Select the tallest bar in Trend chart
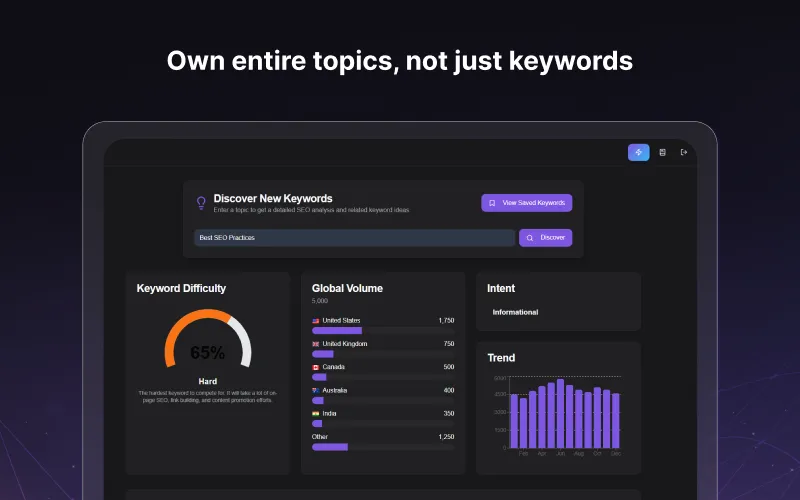Screen dimensions: 800x500 pyautogui.click(x=560, y=413)
